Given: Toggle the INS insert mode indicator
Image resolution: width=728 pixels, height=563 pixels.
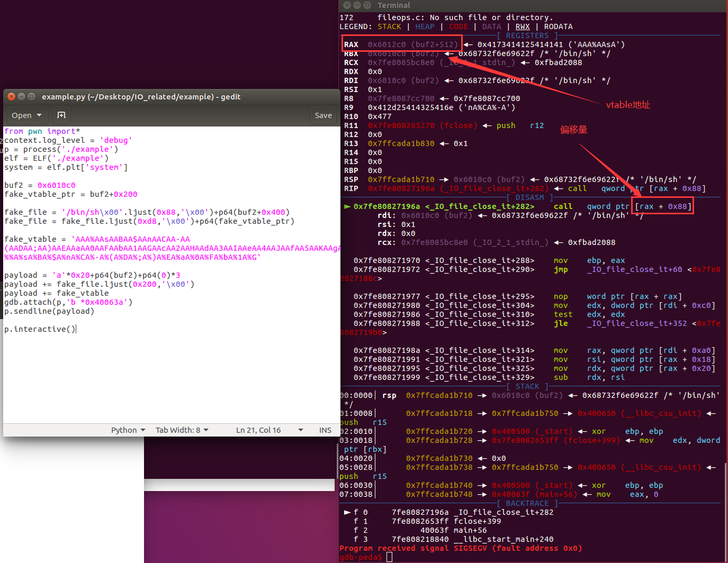Looking at the screenshot, I should pos(325,430).
